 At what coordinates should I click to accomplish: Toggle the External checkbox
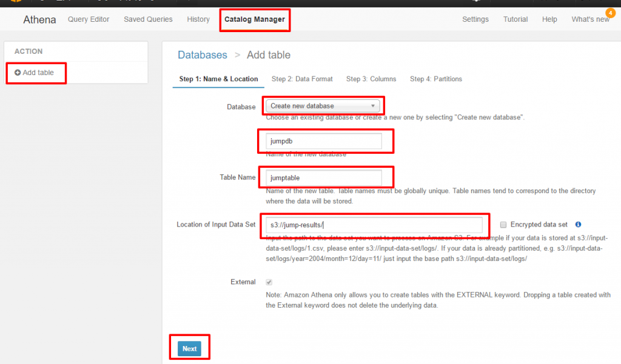click(x=269, y=282)
